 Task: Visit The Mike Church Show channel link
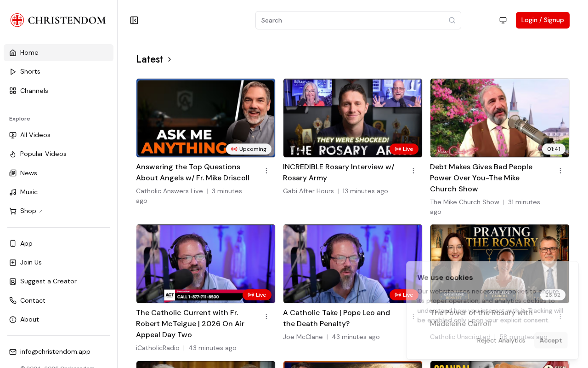(x=464, y=202)
